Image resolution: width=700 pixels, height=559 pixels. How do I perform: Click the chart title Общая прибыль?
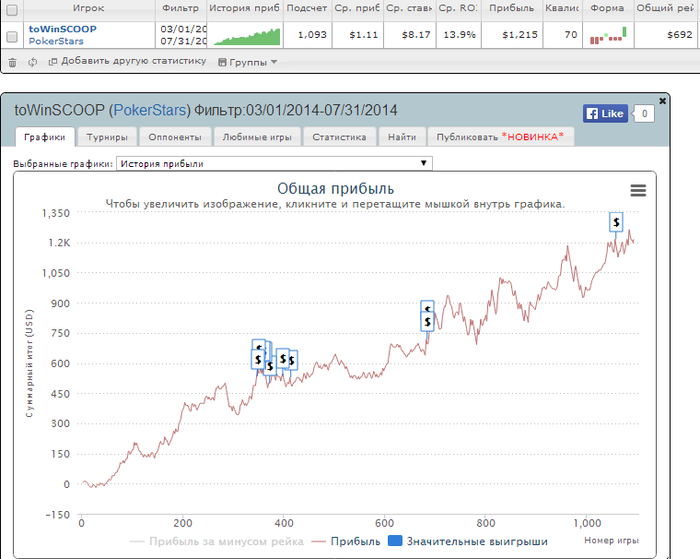[x=336, y=188]
